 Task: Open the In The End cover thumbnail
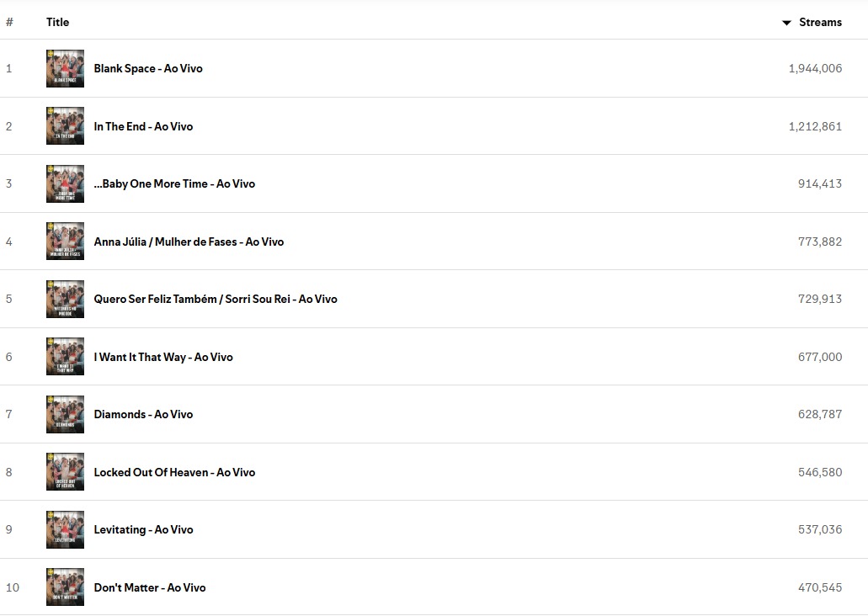(66, 126)
